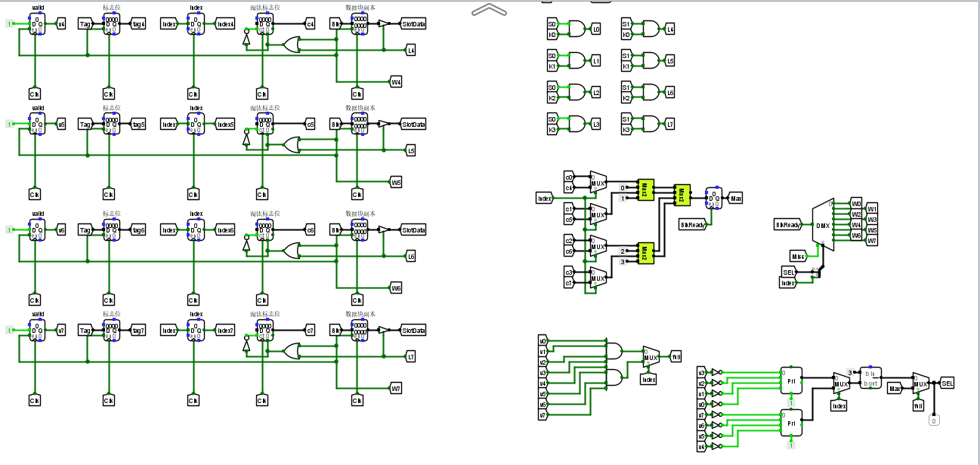Click the BlkReady label feeding the DMX
This screenshot has height=465, width=980.
point(786,224)
